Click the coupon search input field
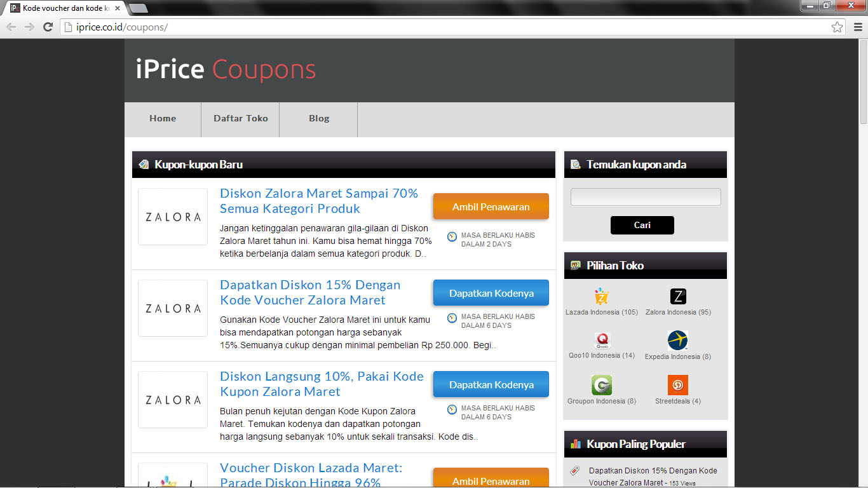Viewport: 868px width, 488px height. [x=646, y=197]
